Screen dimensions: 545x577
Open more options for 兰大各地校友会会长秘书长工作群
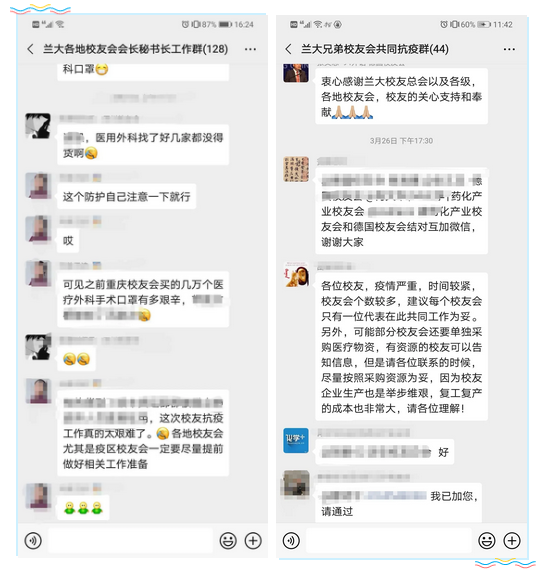coord(250,49)
